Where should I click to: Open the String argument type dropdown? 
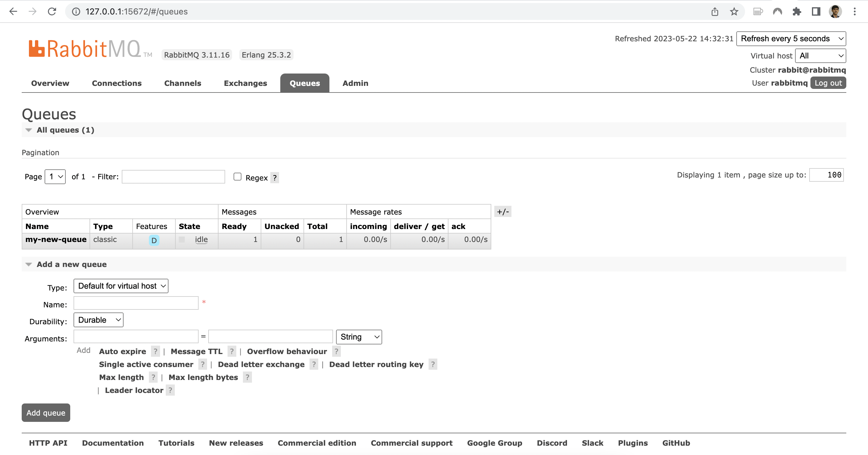point(359,337)
